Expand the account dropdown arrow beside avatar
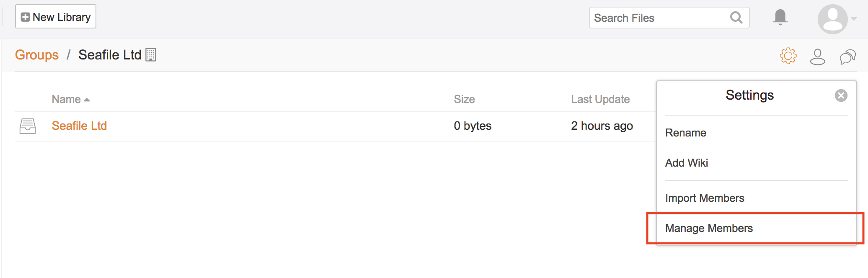Viewport: 868px width, 278px height. [x=854, y=19]
